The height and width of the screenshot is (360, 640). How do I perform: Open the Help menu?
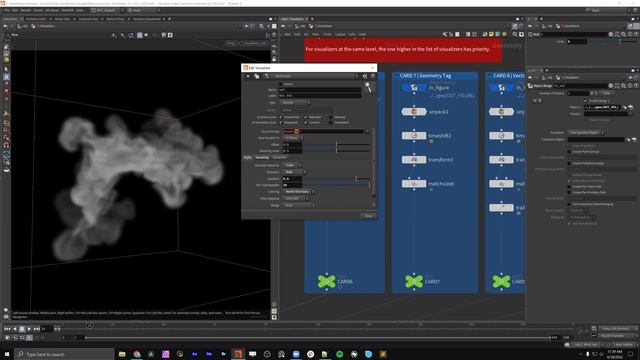80,10
